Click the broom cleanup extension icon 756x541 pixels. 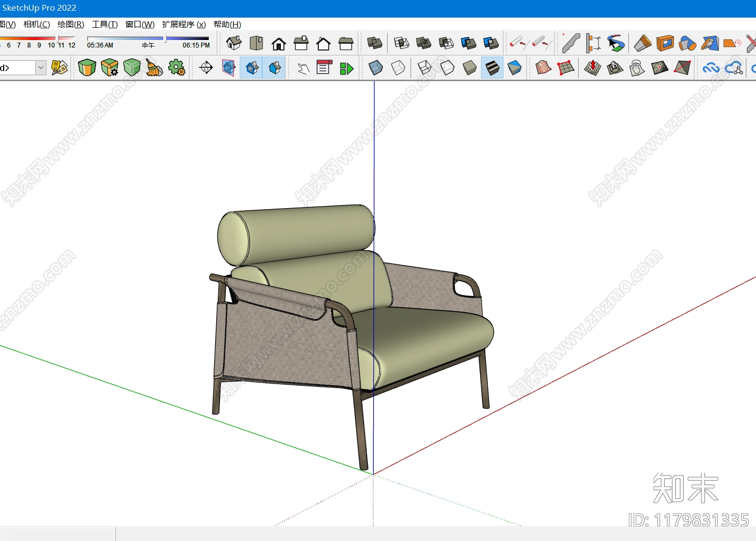154,68
